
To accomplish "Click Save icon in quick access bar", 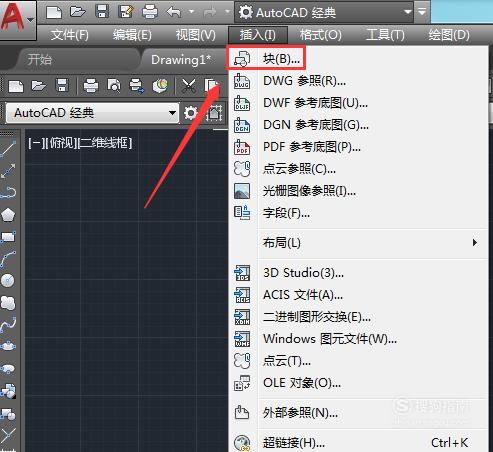I will click(102, 12).
